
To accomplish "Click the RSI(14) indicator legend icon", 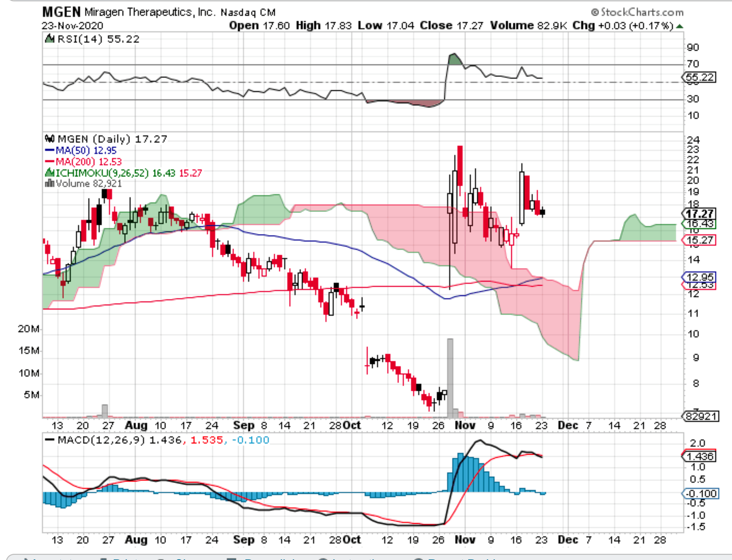I will point(50,38).
